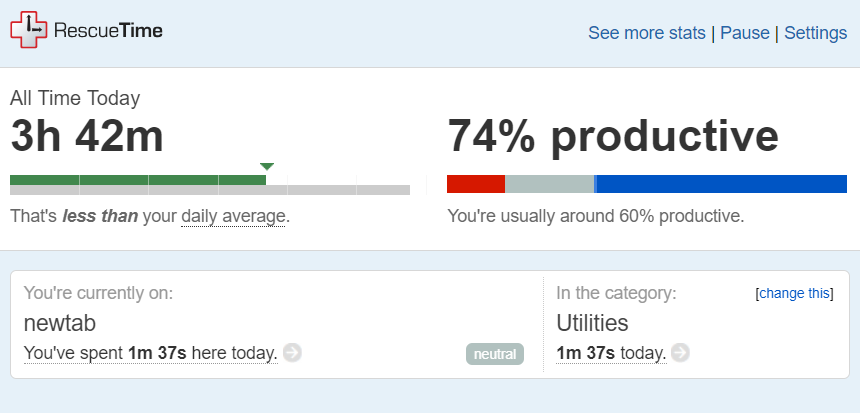Open the See more stats link

pyautogui.click(x=647, y=33)
